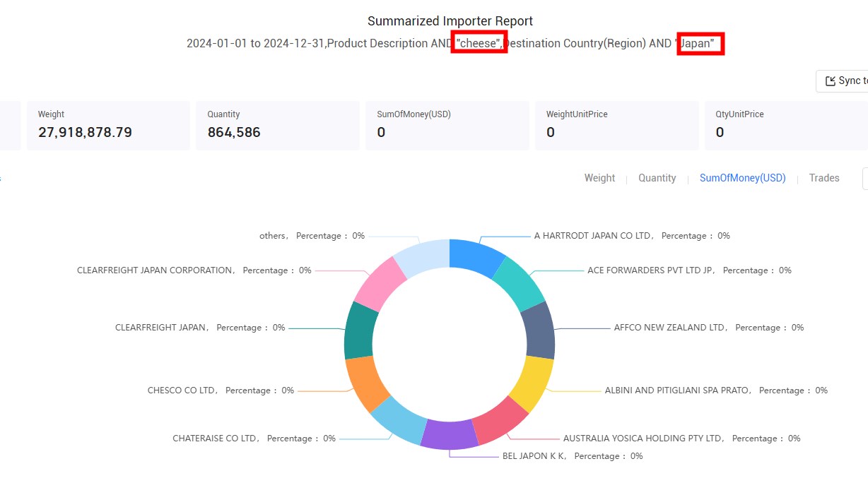Screen dimensions: 868x483
Task: Click the BEL JAPON K K purple segment
Action: click(450, 435)
